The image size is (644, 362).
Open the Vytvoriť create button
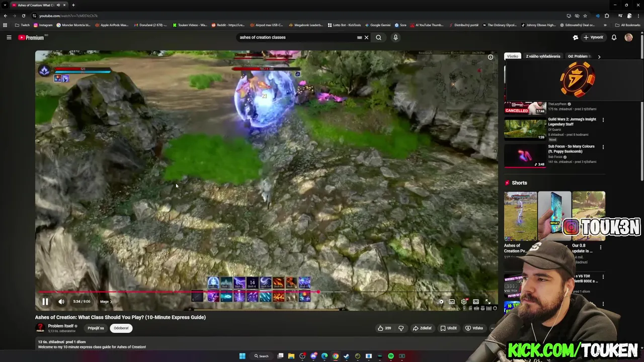pos(593,37)
